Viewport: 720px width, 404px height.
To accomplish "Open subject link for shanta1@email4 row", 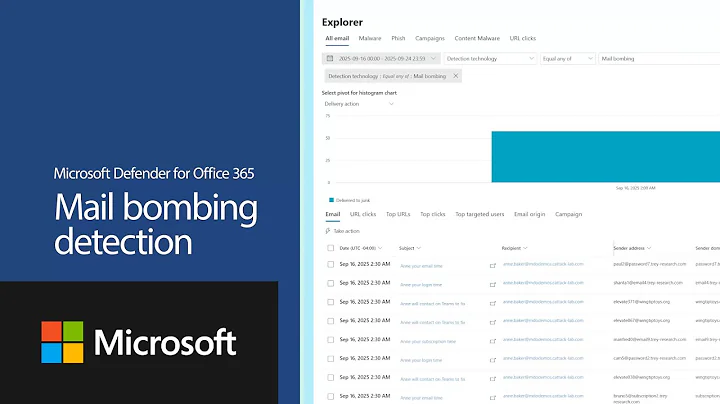I will click(421, 285).
